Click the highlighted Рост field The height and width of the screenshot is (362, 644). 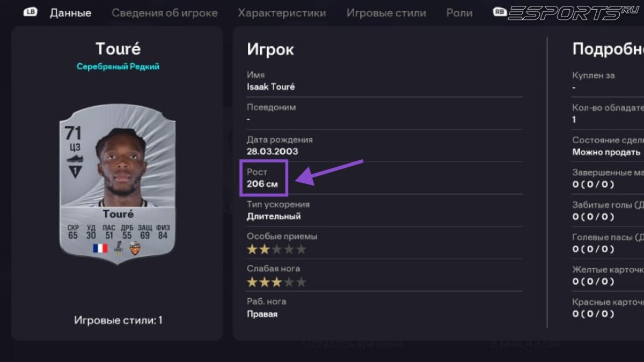pyautogui.click(x=264, y=179)
